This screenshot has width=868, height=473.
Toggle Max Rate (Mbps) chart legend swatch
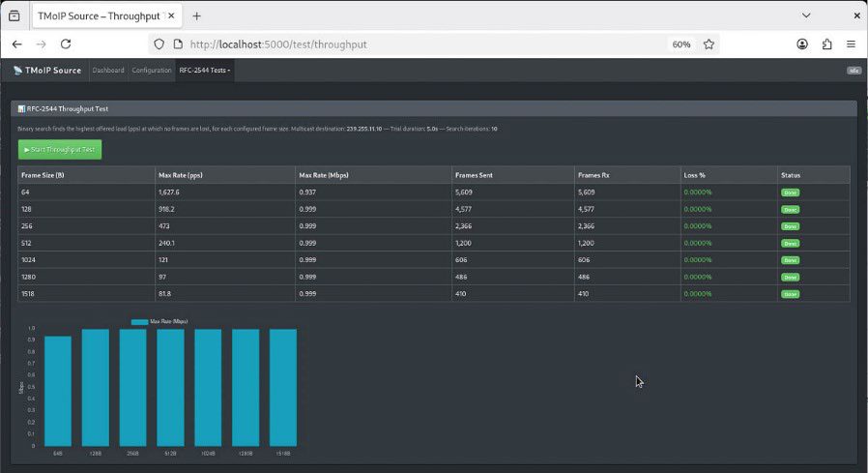click(x=139, y=322)
